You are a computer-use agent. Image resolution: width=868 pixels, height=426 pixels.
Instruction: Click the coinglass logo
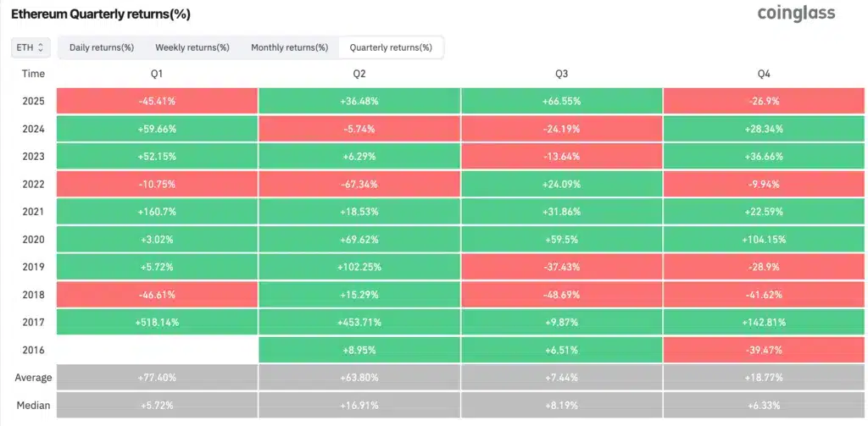(x=795, y=13)
